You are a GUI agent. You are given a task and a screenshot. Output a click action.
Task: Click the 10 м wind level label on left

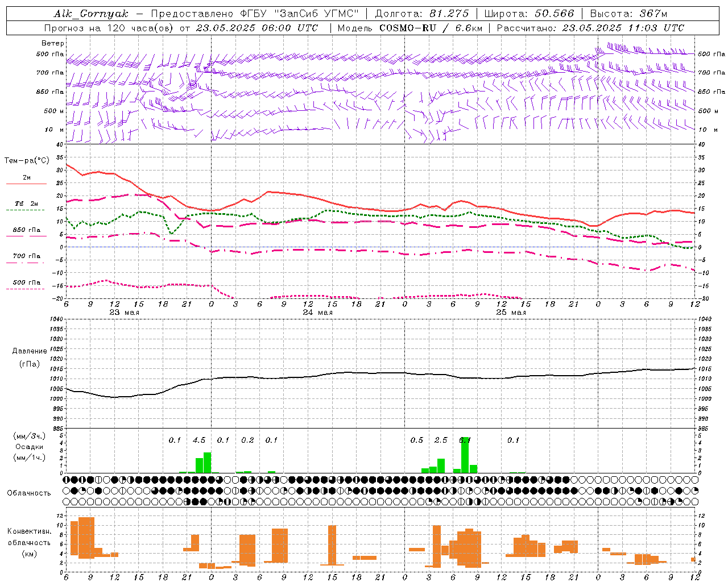(x=54, y=130)
